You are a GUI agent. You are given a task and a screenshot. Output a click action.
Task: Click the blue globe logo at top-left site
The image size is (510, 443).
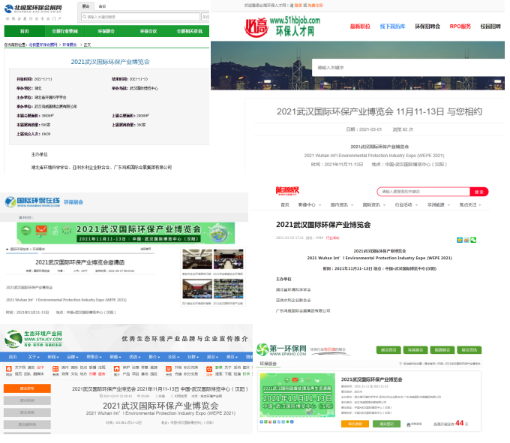click(x=9, y=9)
